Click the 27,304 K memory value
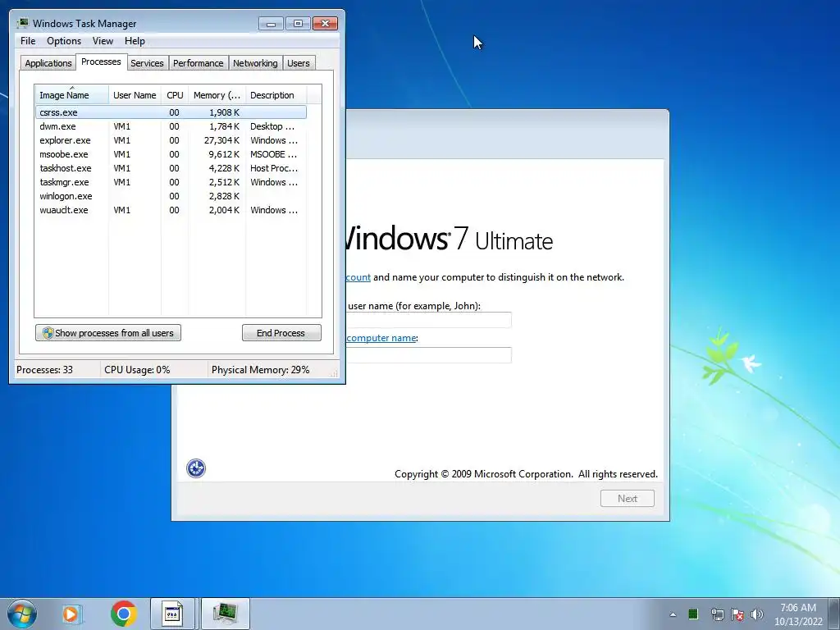Image resolution: width=840 pixels, height=630 pixels. coord(221,140)
